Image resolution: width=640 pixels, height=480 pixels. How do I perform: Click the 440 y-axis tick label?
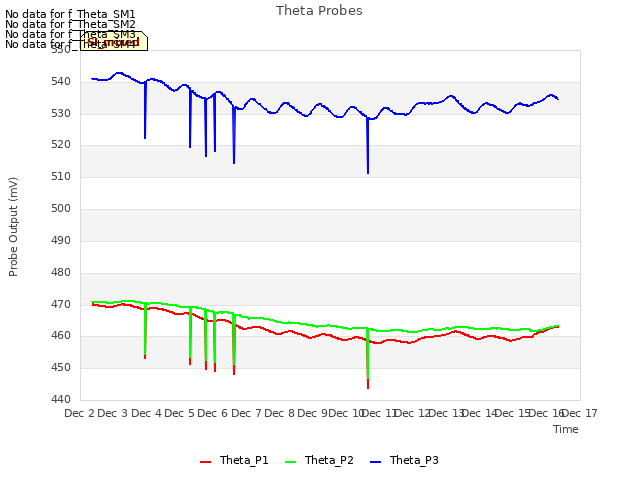point(61,400)
